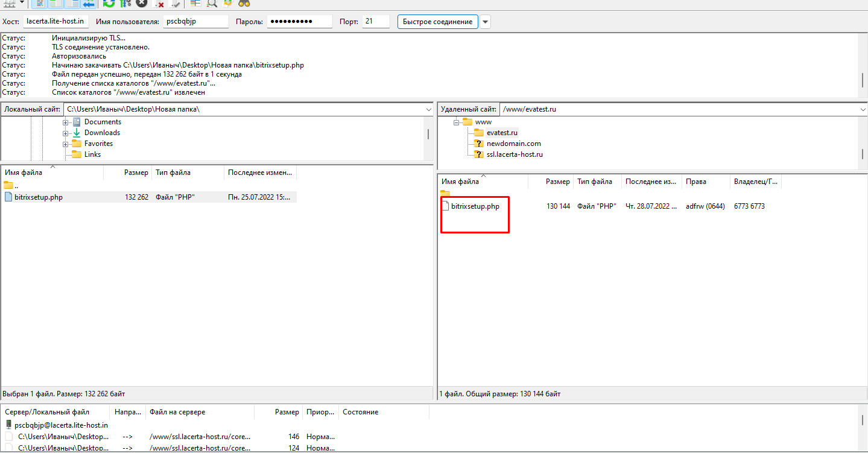Open the Site Manager icon in toolbar
This screenshot has height=453, width=868.
point(10,3)
